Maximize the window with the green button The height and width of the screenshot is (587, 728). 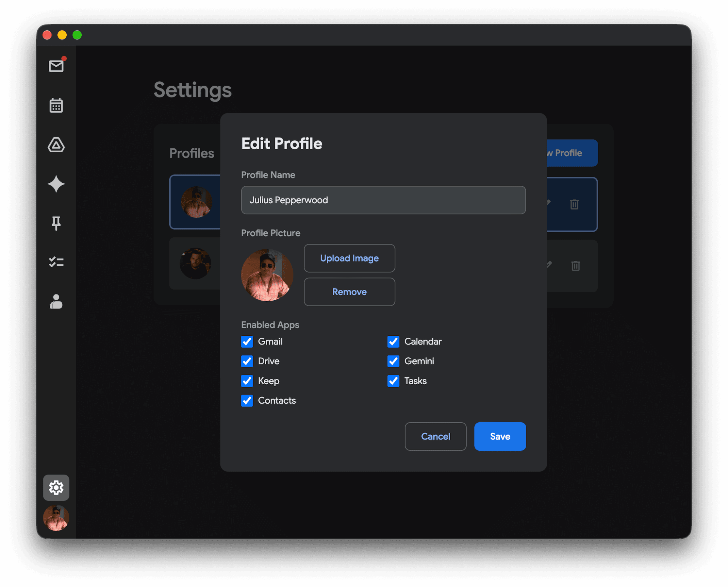coord(77,35)
